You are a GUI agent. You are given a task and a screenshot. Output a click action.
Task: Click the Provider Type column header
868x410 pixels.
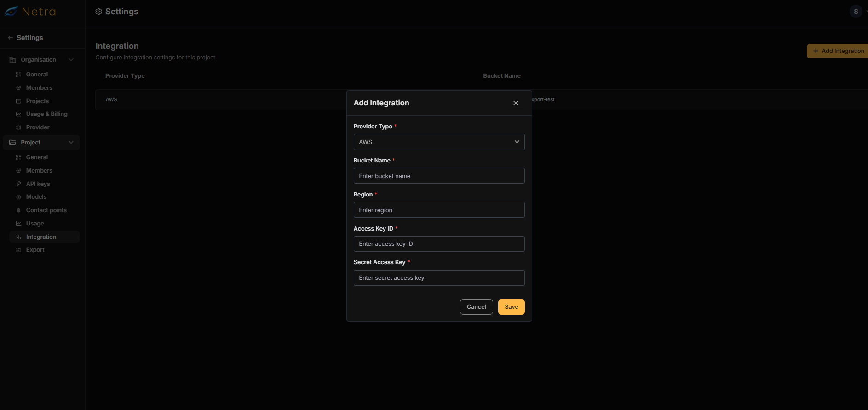pos(125,76)
